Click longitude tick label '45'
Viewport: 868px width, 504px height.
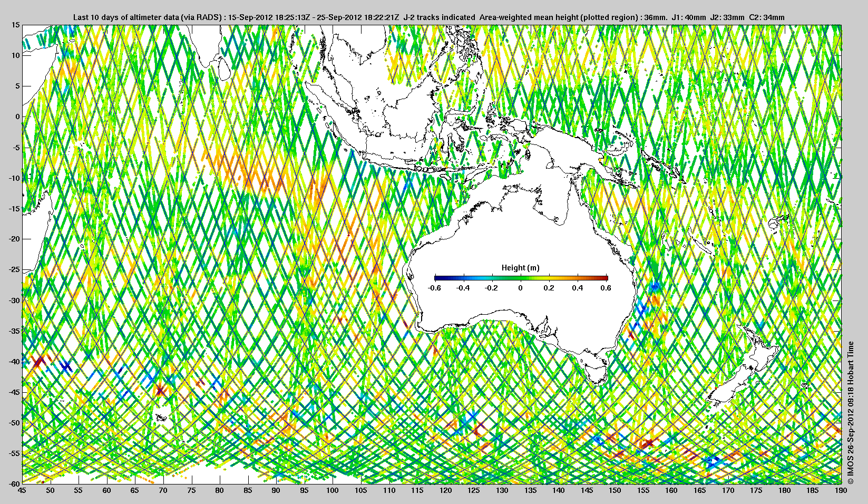[x=22, y=490]
